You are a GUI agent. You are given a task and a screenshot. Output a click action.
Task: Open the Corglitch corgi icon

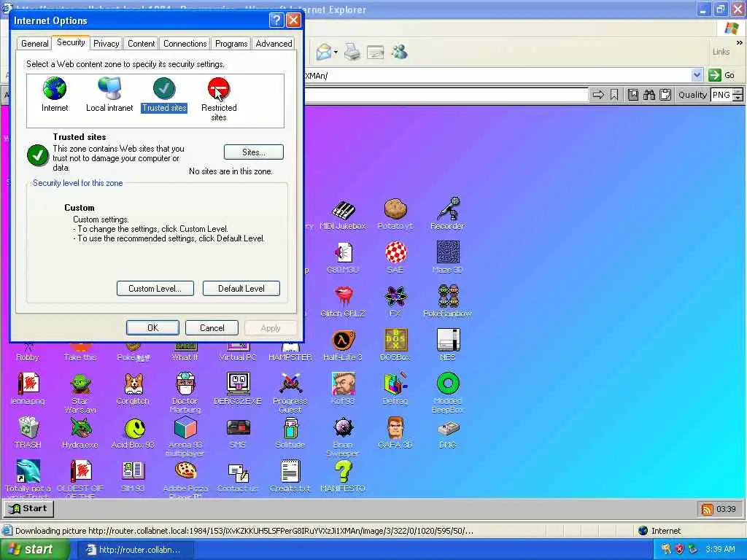tap(133, 384)
